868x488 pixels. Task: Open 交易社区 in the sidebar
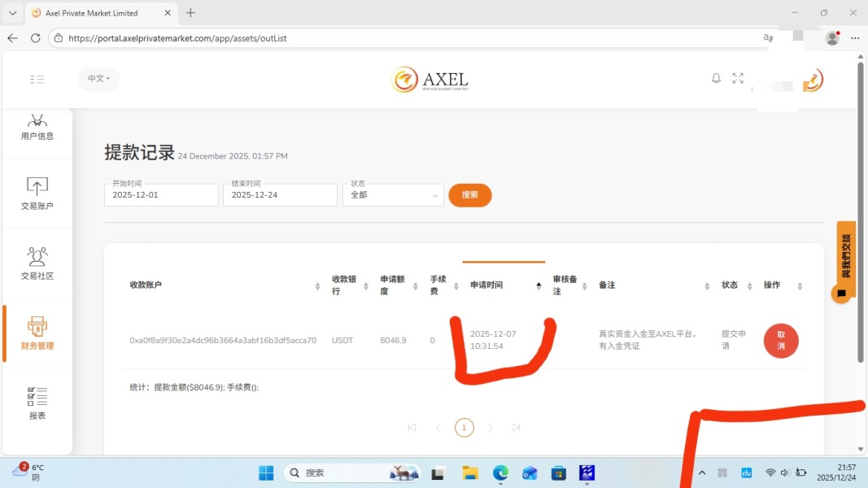(x=37, y=264)
